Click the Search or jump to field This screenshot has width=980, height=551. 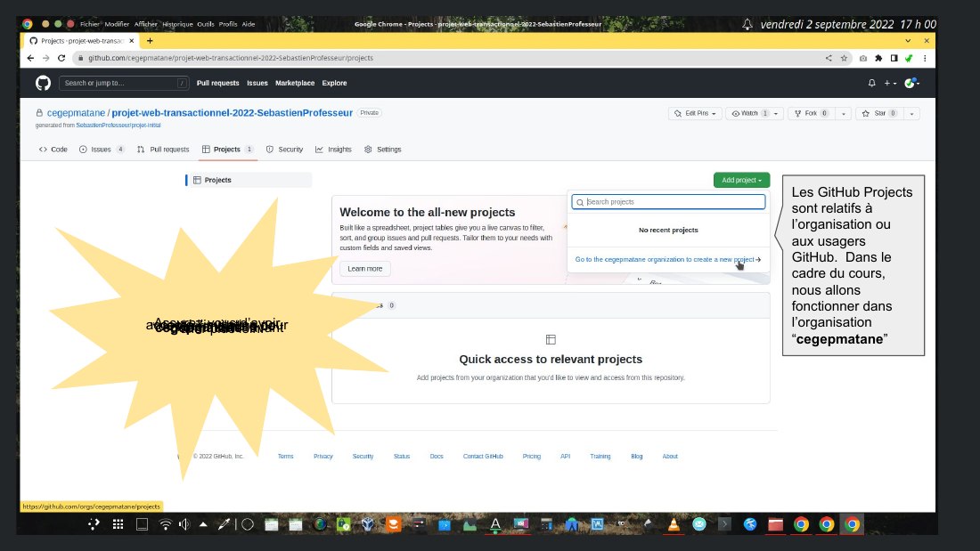click(124, 83)
